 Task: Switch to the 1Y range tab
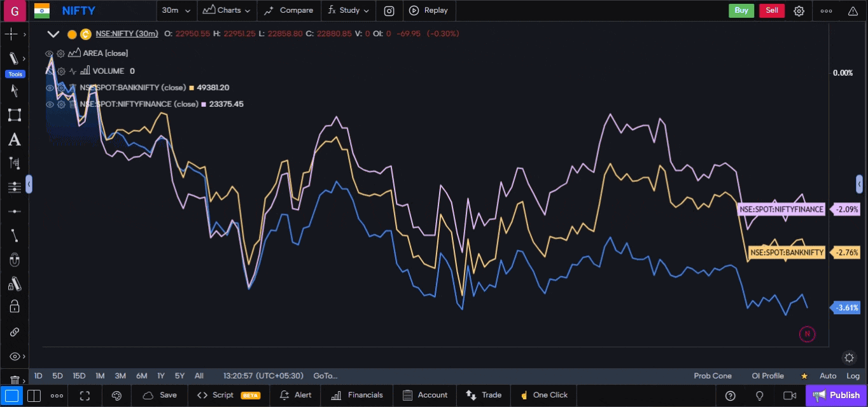(x=161, y=376)
